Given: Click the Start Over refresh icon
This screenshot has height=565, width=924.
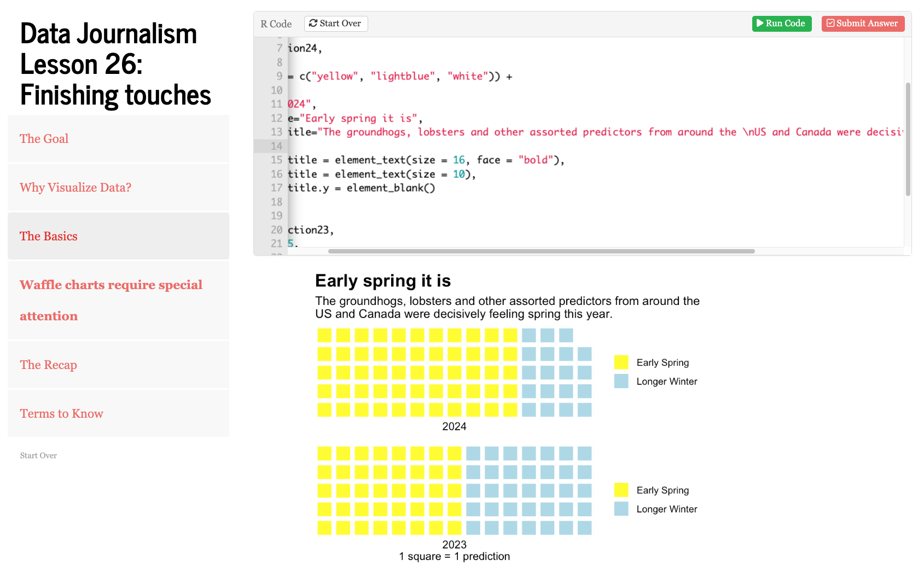Looking at the screenshot, I should [313, 23].
